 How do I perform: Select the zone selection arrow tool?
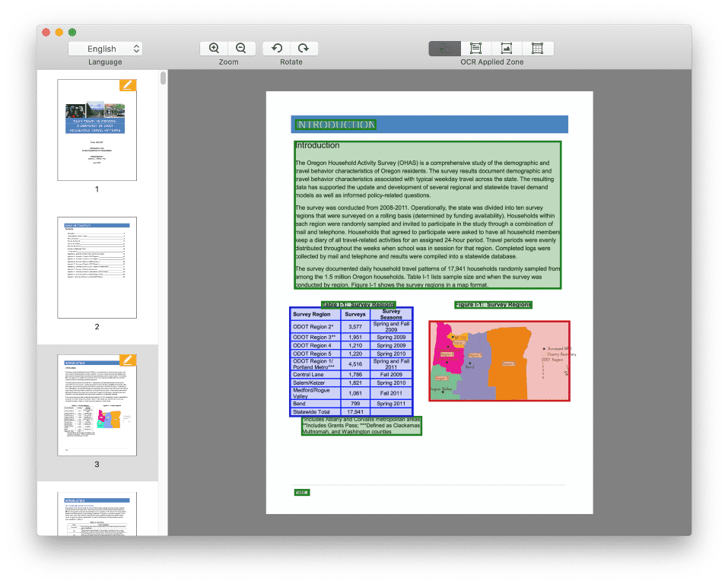coord(445,49)
